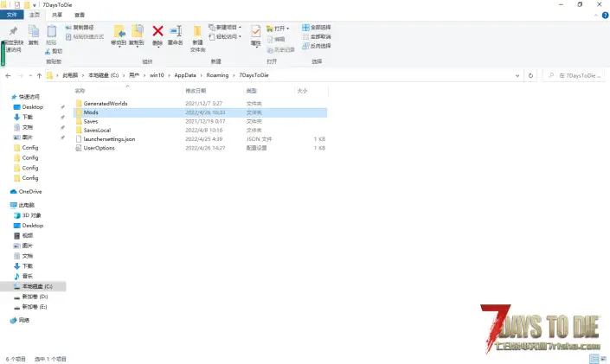
Task: Click 全部取消 (select none) in ribbon
Action: [317, 36]
